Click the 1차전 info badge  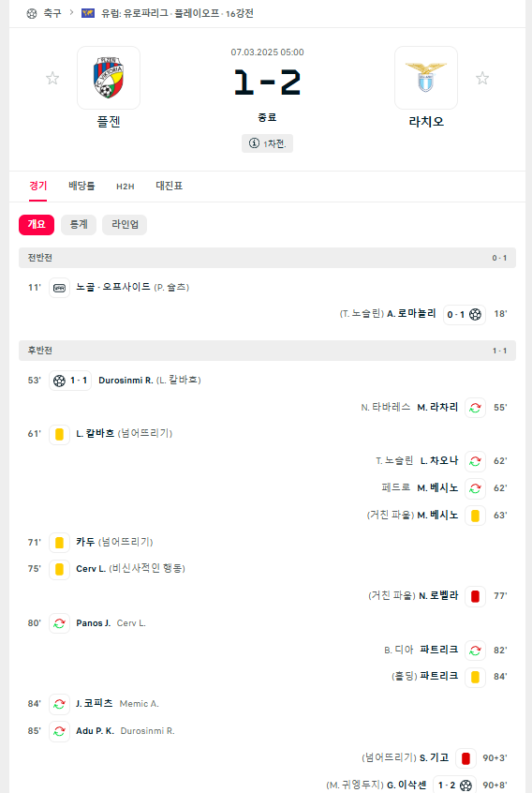pyautogui.click(x=267, y=143)
